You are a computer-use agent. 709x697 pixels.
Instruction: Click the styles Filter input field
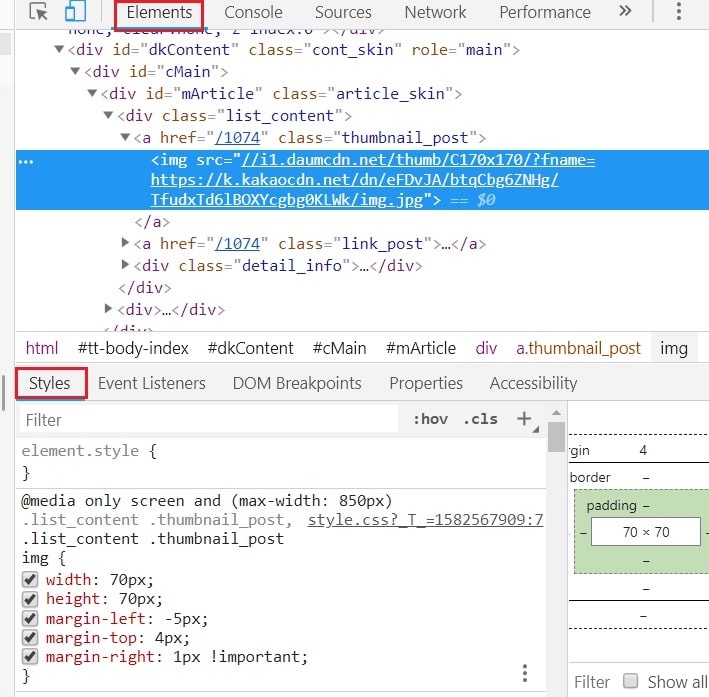click(209, 419)
